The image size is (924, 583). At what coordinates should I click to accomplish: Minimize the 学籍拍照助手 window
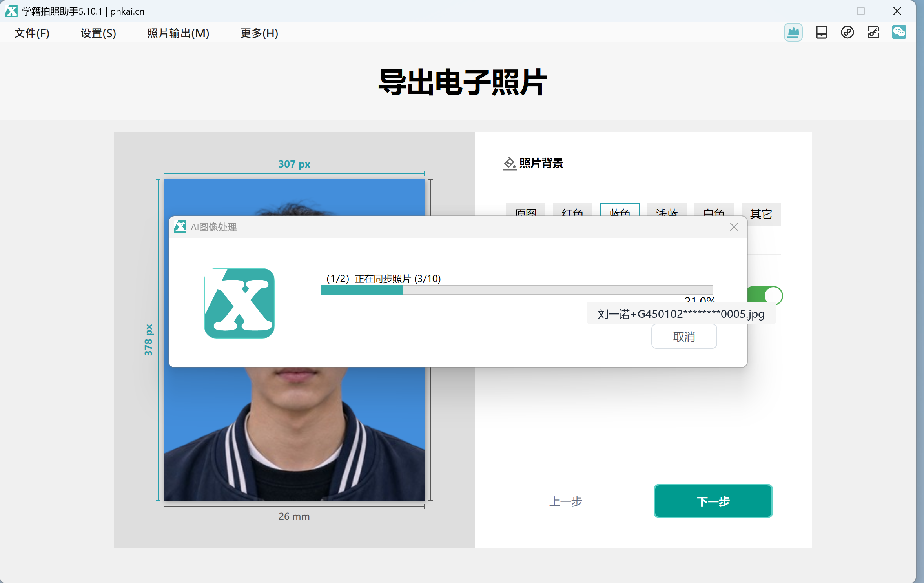[825, 11]
